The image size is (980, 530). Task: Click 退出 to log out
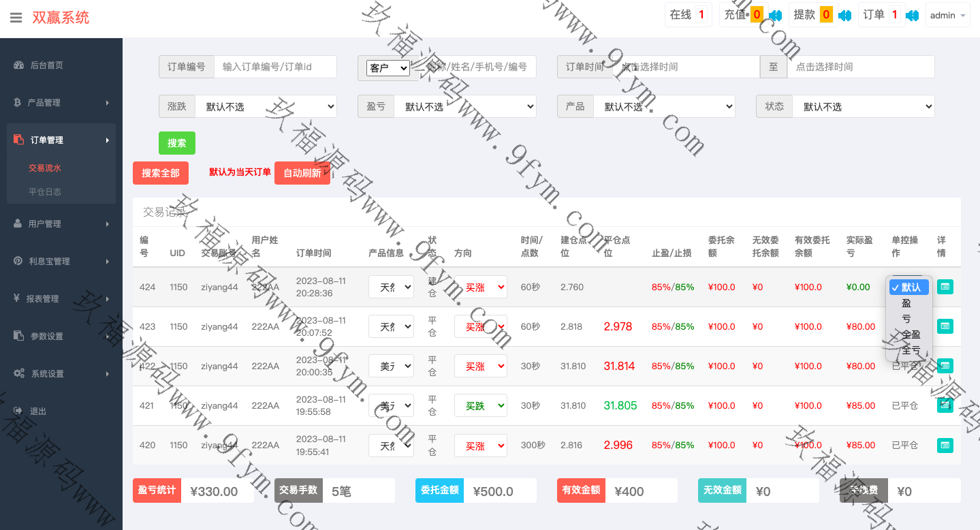38,411
